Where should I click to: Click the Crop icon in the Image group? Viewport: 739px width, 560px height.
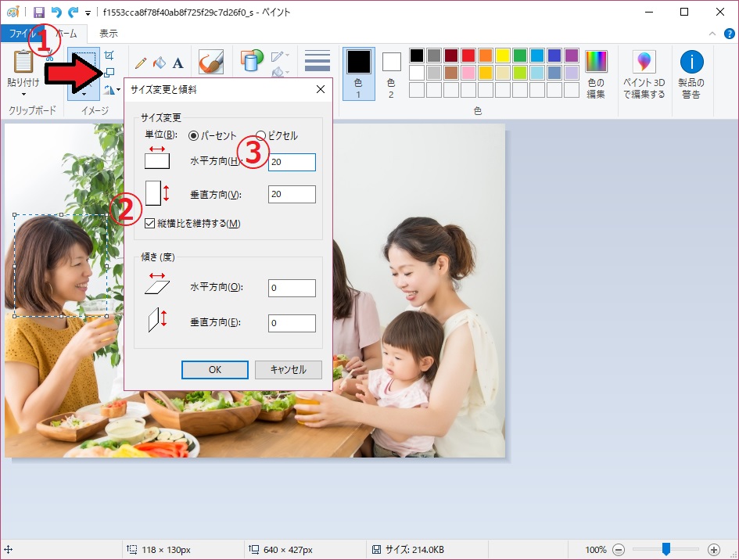point(110,55)
